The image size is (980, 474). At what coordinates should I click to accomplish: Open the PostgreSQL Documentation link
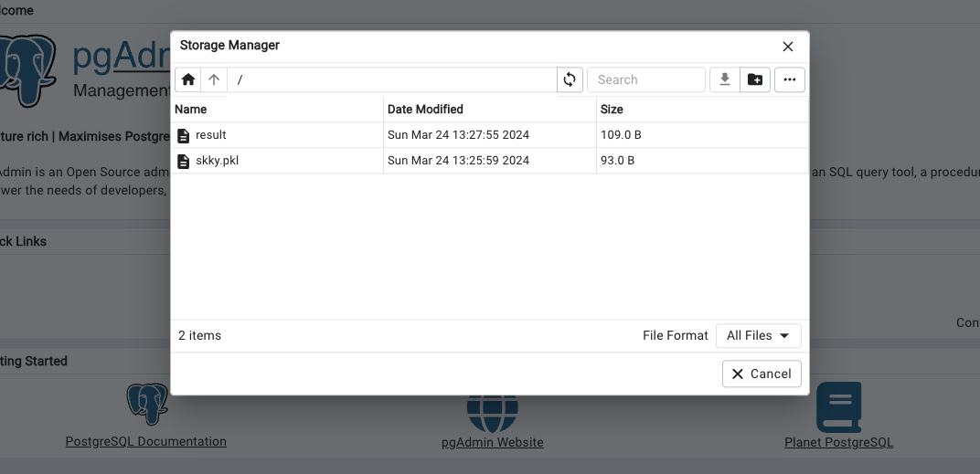click(x=146, y=441)
